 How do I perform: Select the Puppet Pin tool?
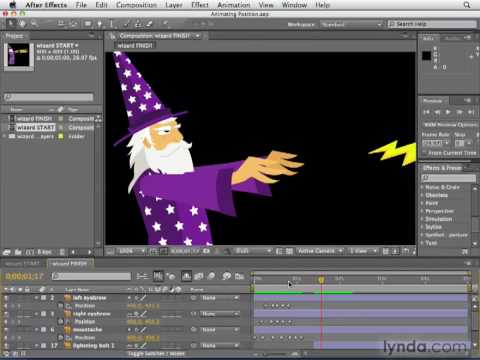(x=165, y=24)
